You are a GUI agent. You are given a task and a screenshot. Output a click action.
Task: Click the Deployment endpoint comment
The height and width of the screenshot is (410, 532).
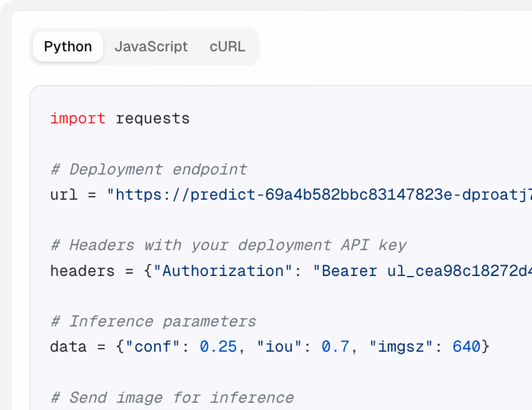(x=148, y=169)
